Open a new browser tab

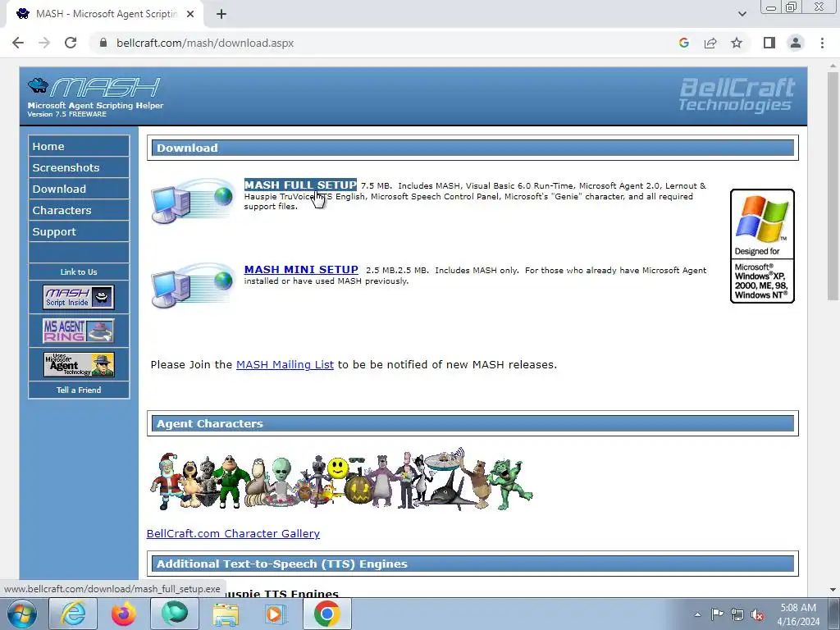[x=221, y=14]
